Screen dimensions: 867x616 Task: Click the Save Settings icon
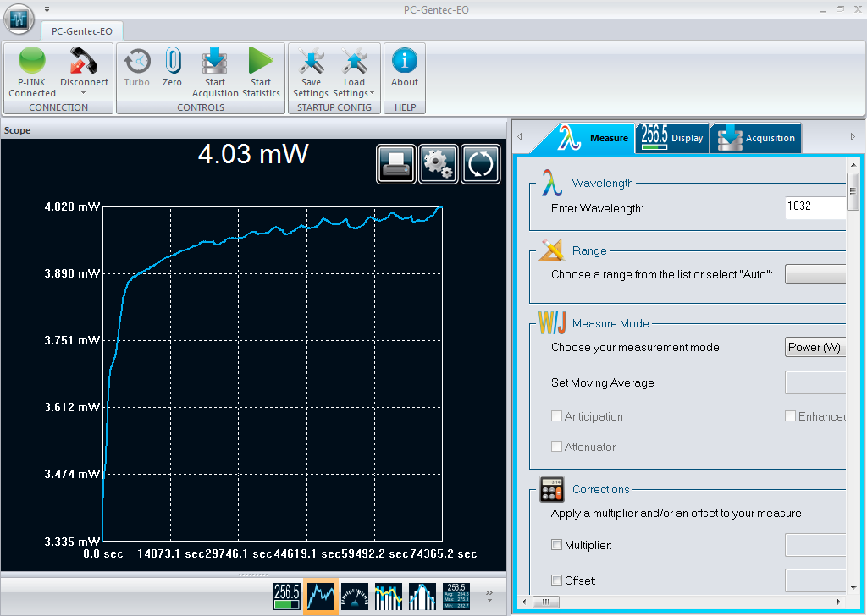pyautogui.click(x=311, y=63)
